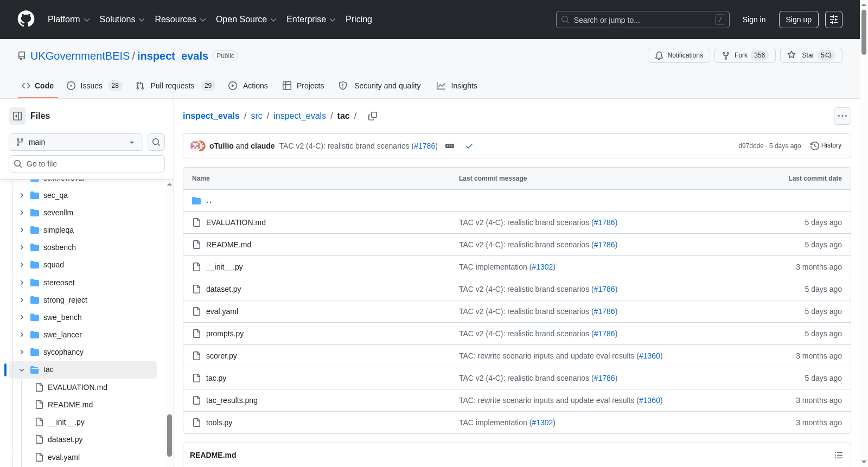
Task: Open the Platform menu
Action: tap(68, 20)
